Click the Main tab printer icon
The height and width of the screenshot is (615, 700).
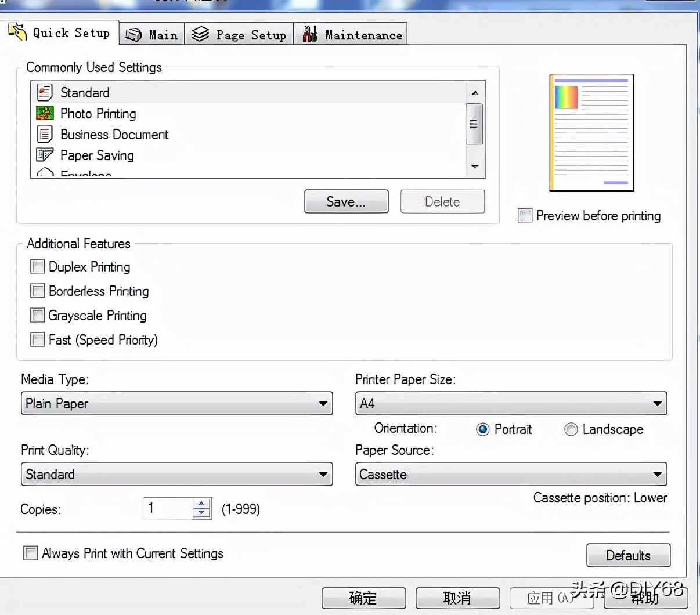click(133, 35)
